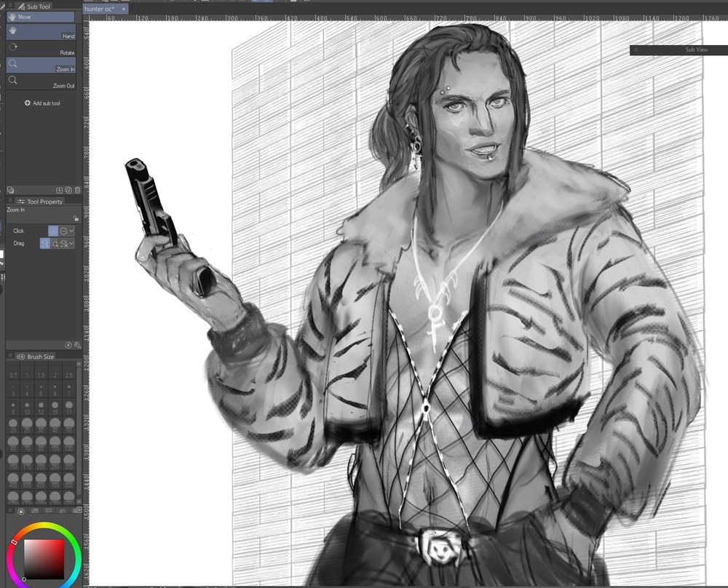
Task: Set Click action to zoom in (plus)
Action: pyautogui.click(x=53, y=231)
